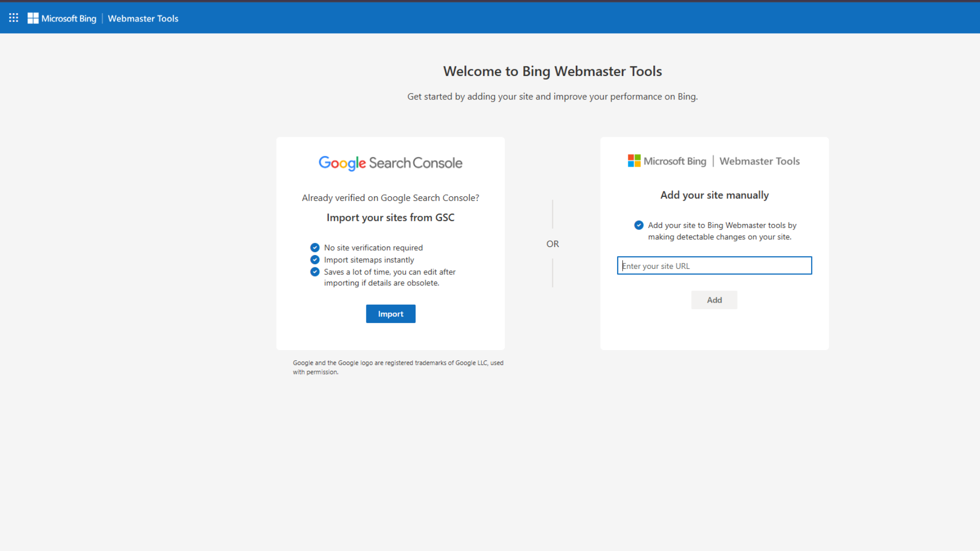Click the checkmark next to Import sitemaps instantly
Viewport: 980px width, 551px height.
click(314, 260)
